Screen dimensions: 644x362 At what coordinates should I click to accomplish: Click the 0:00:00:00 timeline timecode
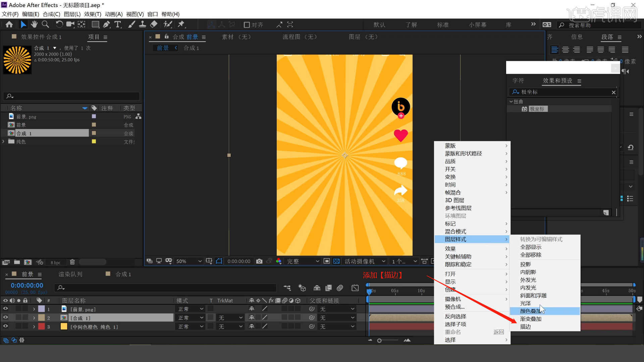point(27,285)
